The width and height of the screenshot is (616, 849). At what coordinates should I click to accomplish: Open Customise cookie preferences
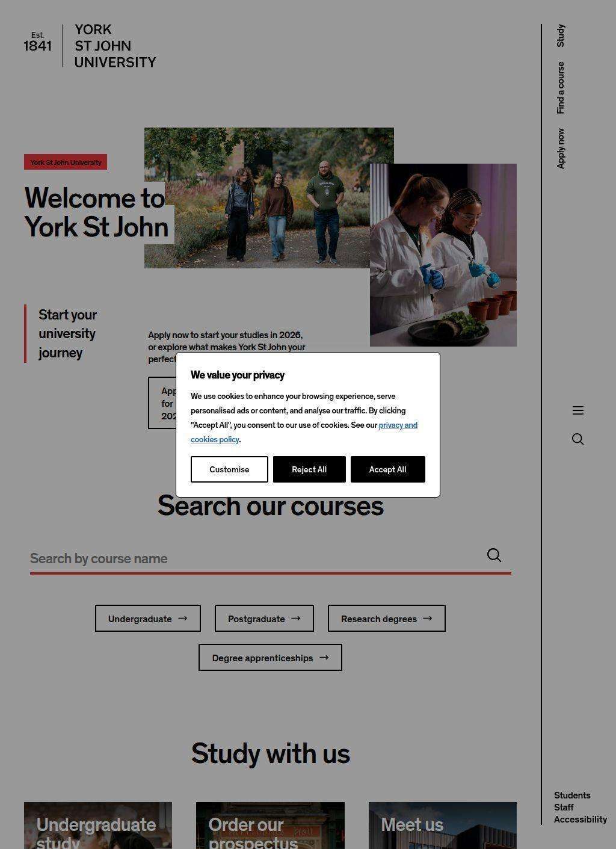[229, 469]
